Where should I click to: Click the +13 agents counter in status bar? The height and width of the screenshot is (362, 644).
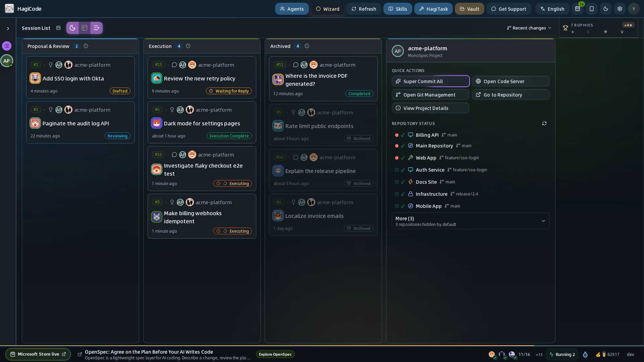539,354
